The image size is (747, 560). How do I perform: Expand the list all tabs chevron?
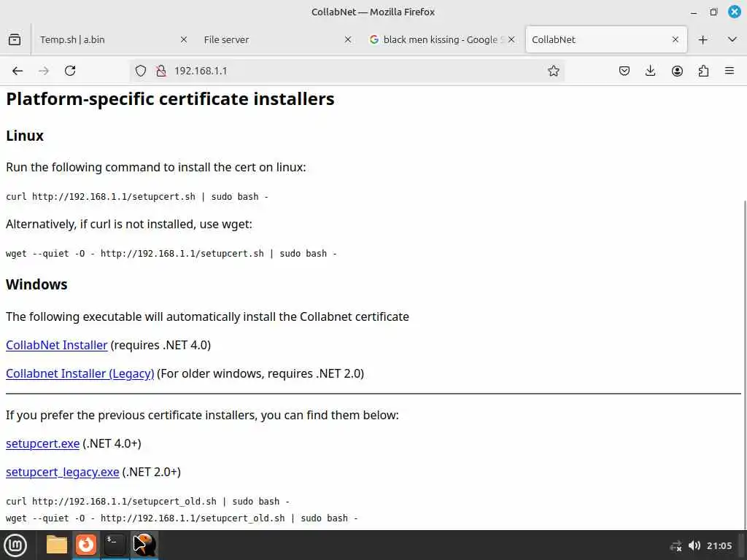click(732, 39)
